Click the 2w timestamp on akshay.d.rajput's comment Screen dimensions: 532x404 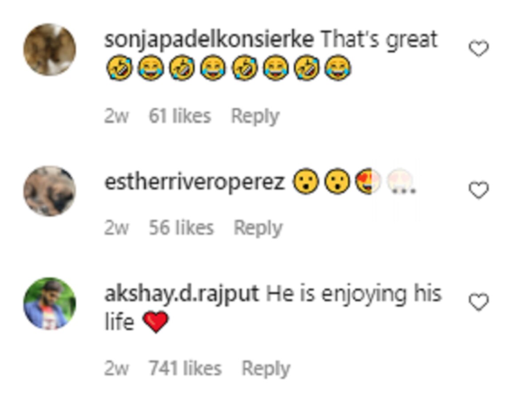(117, 369)
